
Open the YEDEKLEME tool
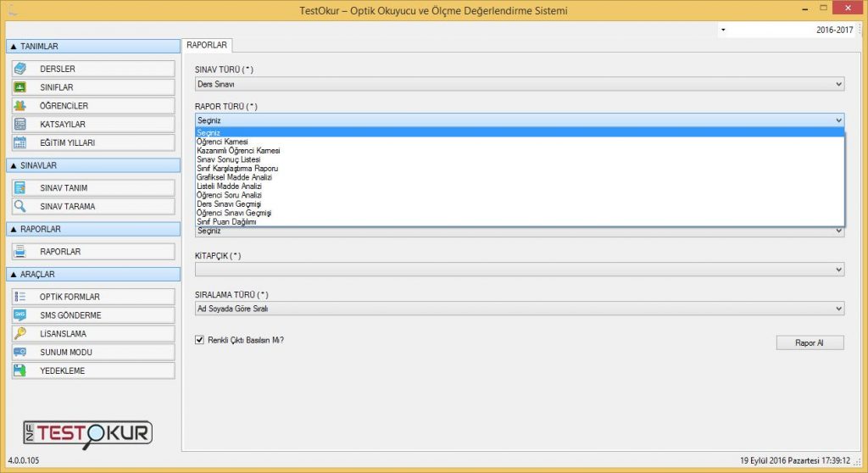point(93,370)
